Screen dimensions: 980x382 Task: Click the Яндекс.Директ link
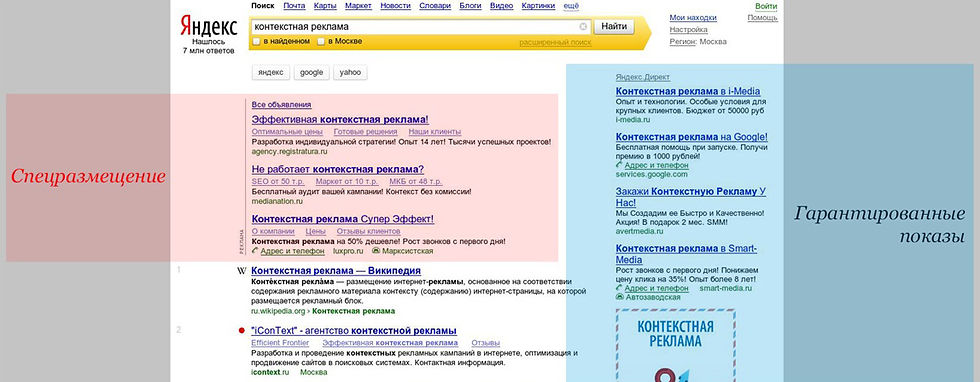coord(642,77)
